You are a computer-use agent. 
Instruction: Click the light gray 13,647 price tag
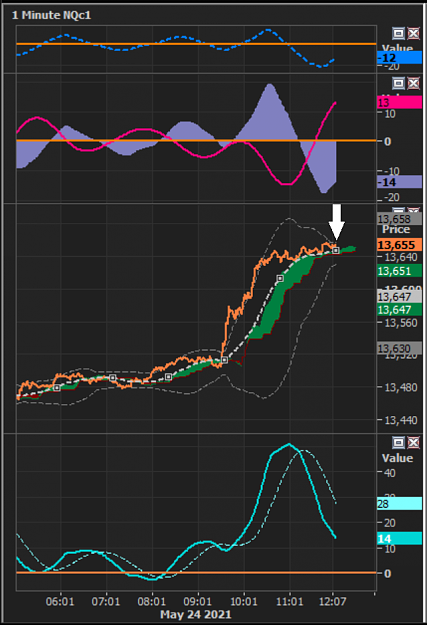pyautogui.click(x=399, y=297)
